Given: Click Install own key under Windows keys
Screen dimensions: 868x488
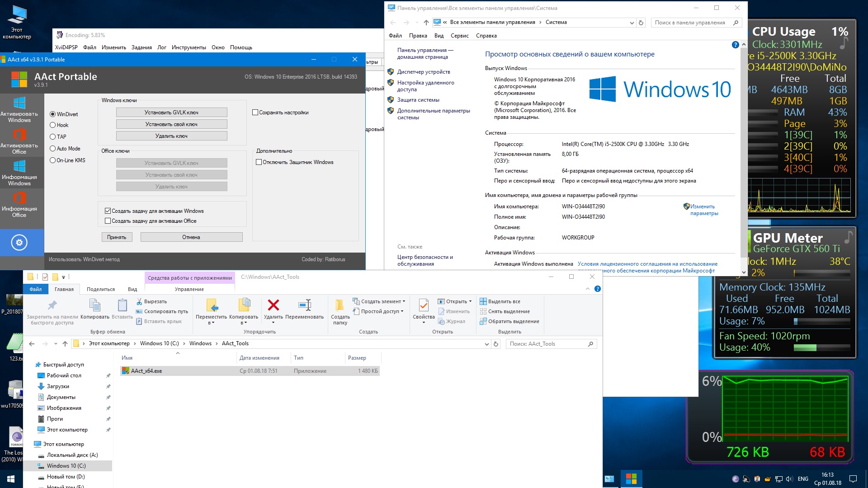Looking at the screenshot, I should tap(171, 124).
